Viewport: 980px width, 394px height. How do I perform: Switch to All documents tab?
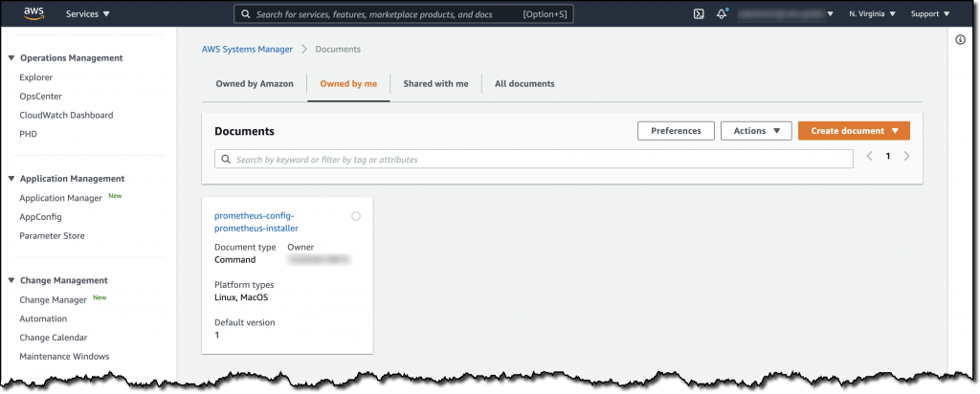pos(524,83)
